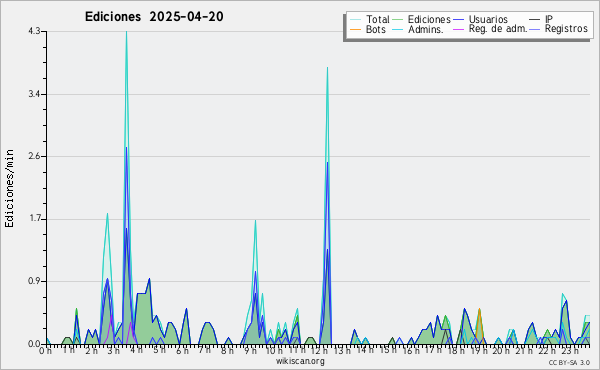Click the orange Bots peak near 19 h
The image size is (600, 370).
(x=479, y=309)
